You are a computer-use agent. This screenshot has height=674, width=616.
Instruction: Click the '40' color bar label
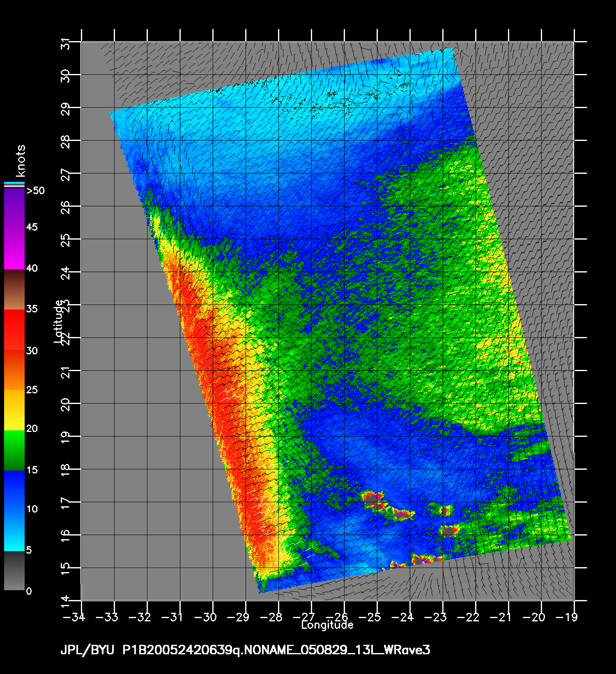point(32,268)
